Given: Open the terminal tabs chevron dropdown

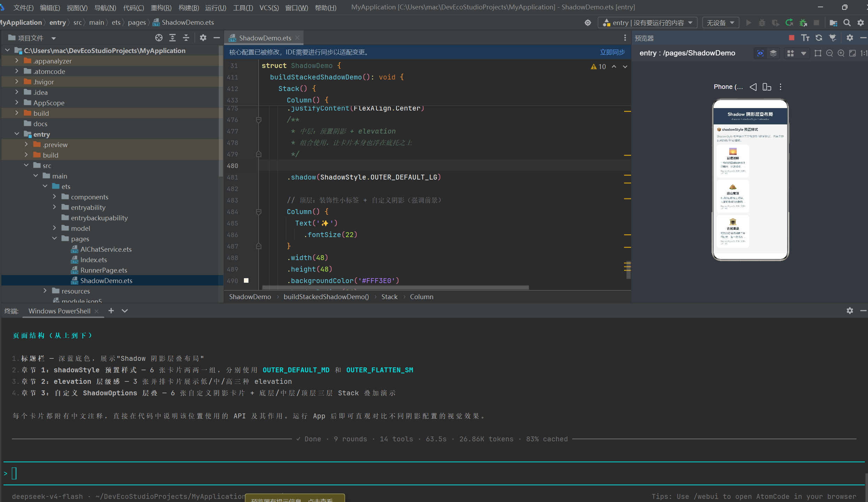Looking at the screenshot, I should pyautogui.click(x=125, y=311).
